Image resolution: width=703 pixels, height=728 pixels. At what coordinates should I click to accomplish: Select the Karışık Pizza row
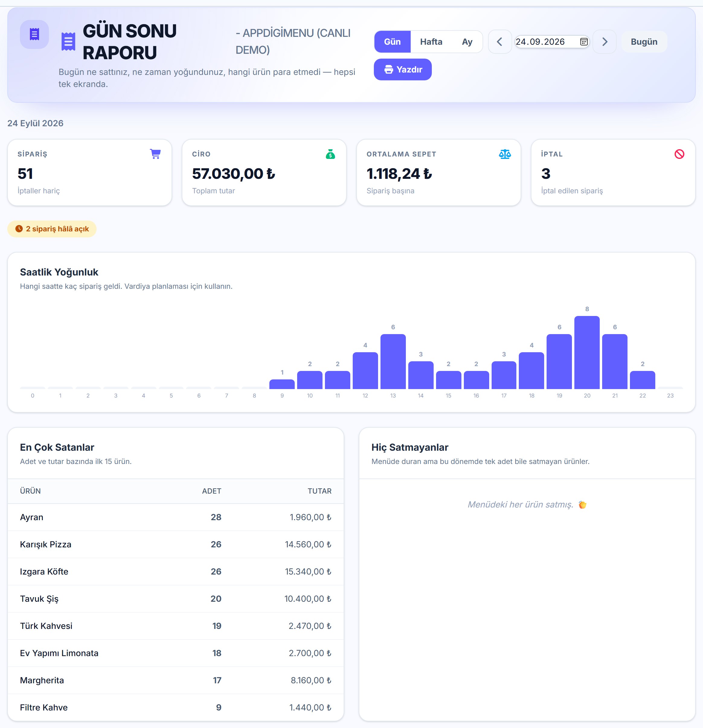[176, 544]
